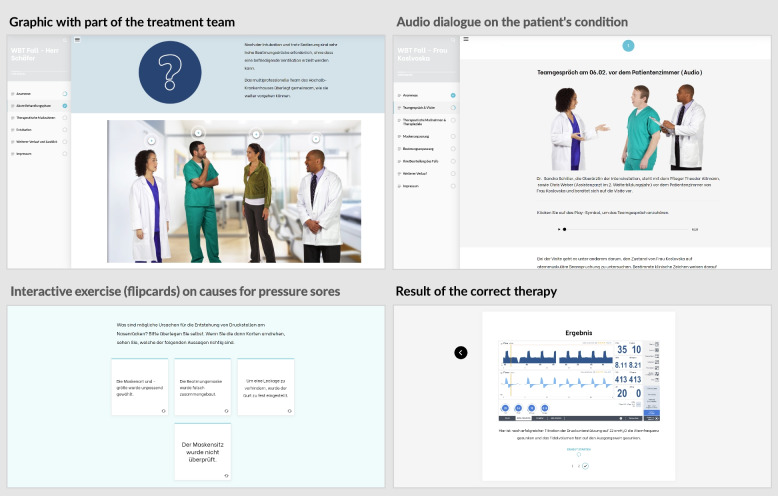Open 'Teamgespräch & Visite' chapter in sidebar
The width and height of the screenshot is (778, 496).
pos(418,107)
